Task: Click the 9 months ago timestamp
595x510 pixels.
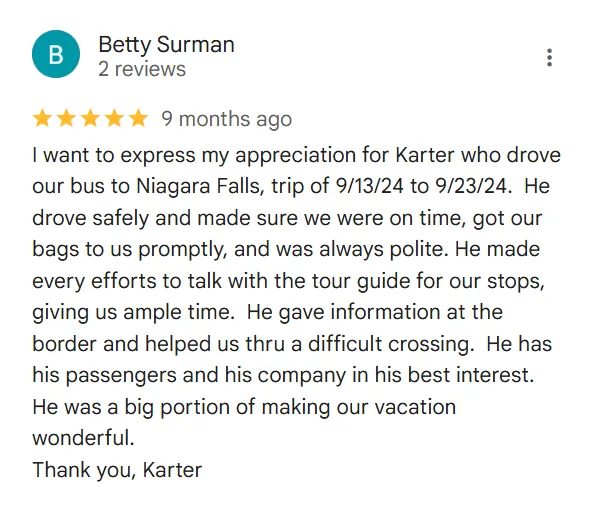Action: [x=227, y=119]
